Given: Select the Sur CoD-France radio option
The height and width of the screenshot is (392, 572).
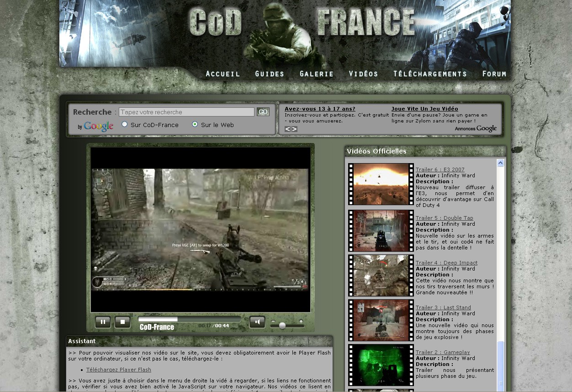Looking at the screenshot, I should (x=124, y=124).
